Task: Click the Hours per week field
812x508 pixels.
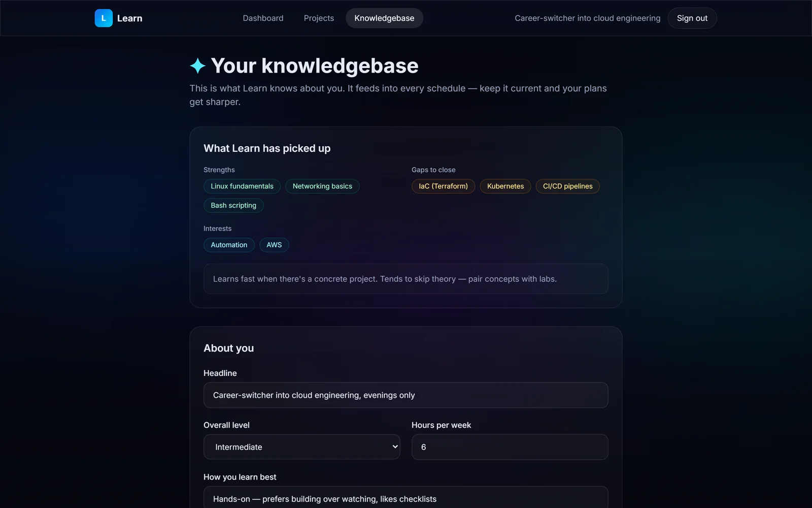Action: click(x=510, y=447)
